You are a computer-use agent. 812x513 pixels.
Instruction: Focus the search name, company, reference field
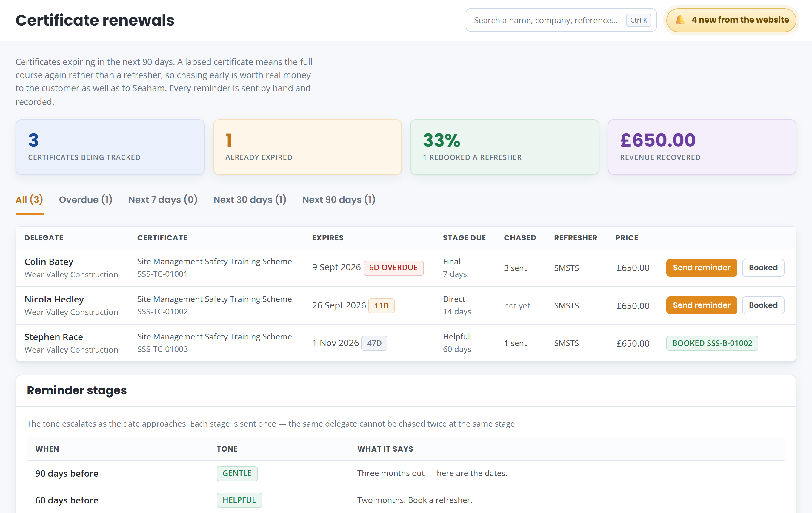561,20
